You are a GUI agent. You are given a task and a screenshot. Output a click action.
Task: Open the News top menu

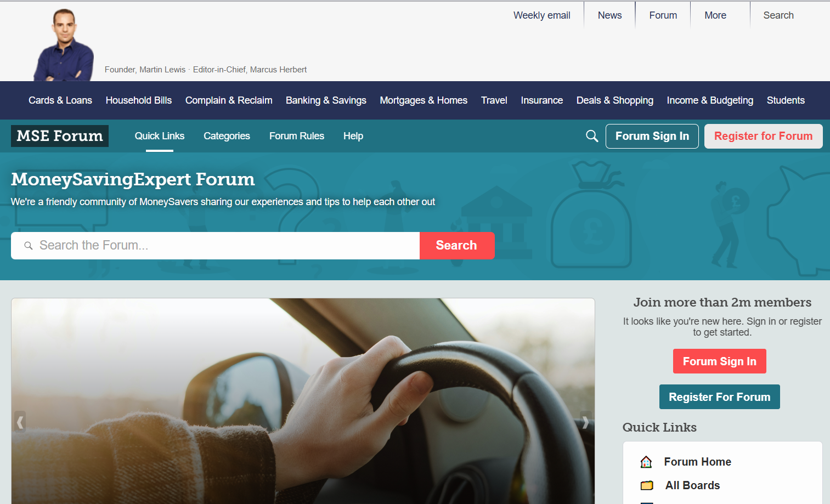pos(610,15)
